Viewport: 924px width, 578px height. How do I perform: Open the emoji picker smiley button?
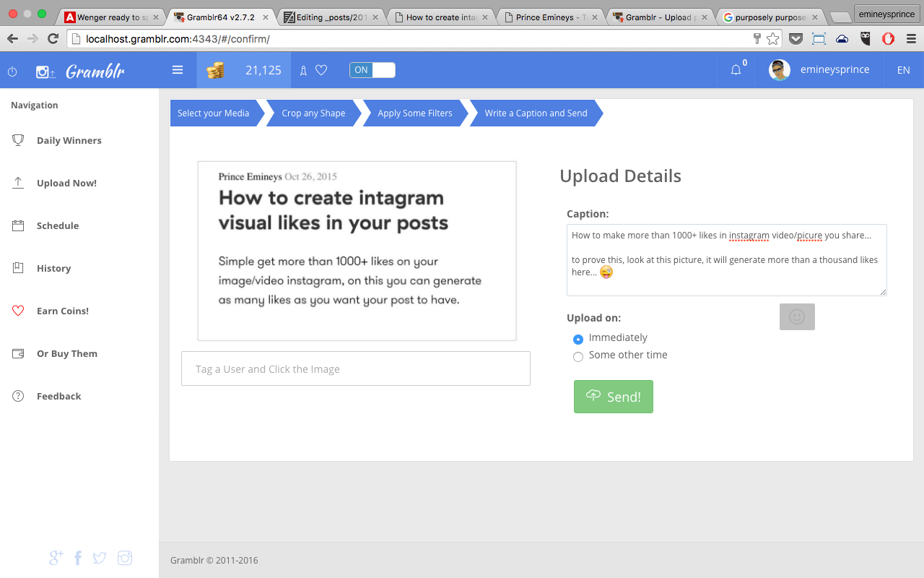[x=797, y=316]
